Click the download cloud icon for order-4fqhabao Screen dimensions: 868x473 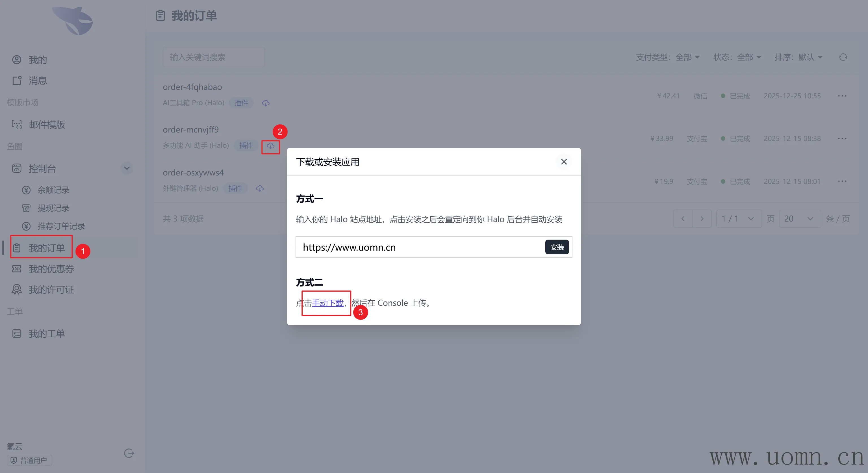tap(266, 103)
